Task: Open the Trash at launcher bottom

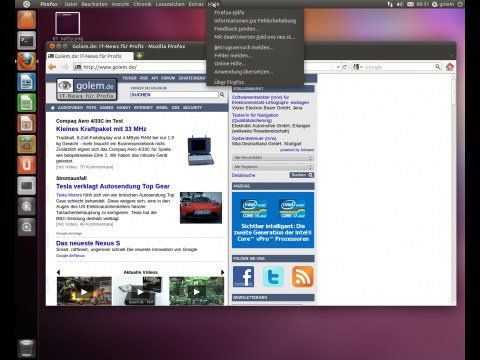Action: point(26,348)
